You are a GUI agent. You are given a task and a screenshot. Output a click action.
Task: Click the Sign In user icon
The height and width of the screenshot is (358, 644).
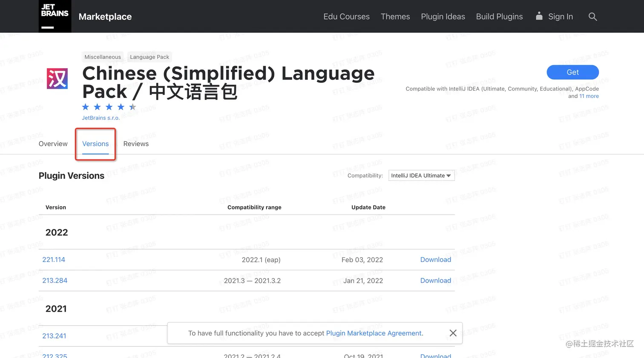click(539, 16)
